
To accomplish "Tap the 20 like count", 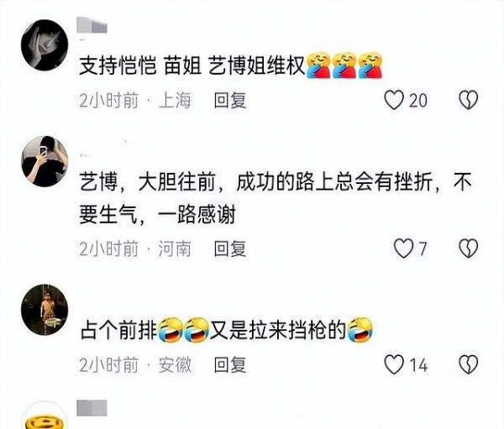I will point(417,100).
